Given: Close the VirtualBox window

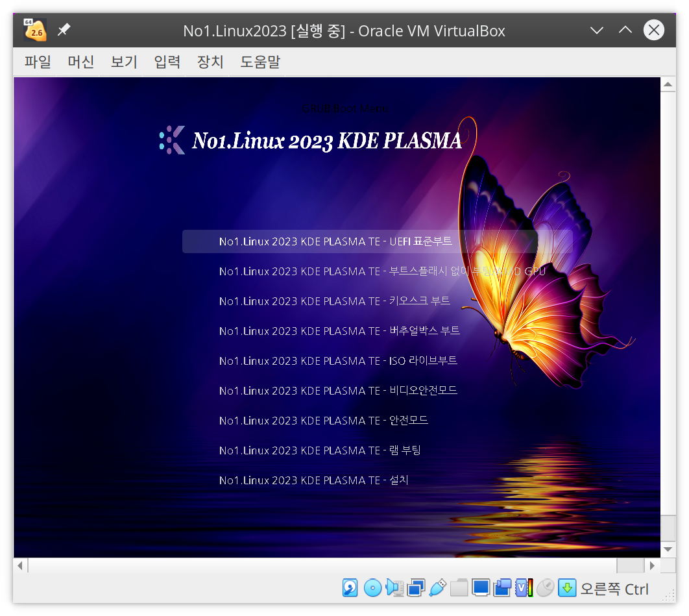Looking at the screenshot, I should (654, 31).
